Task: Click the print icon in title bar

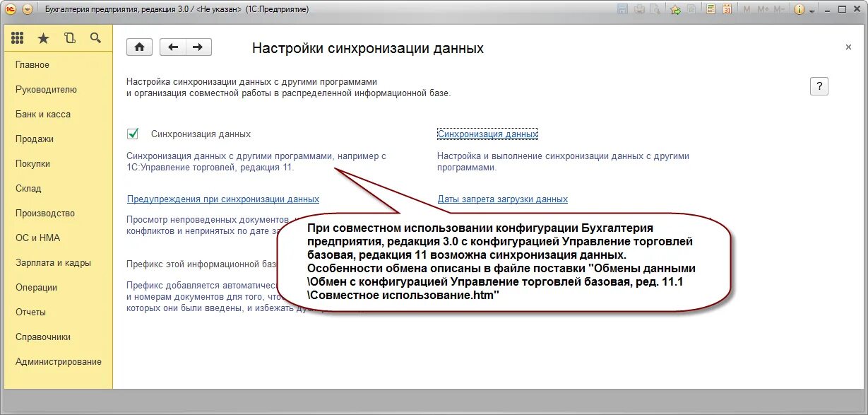Action: (x=639, y=9)
